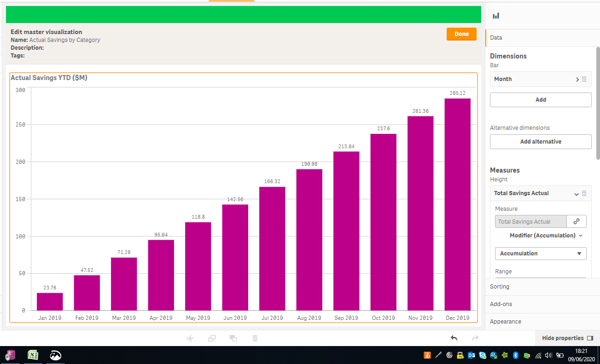Redo the last edit

click(x=475, y=338)
